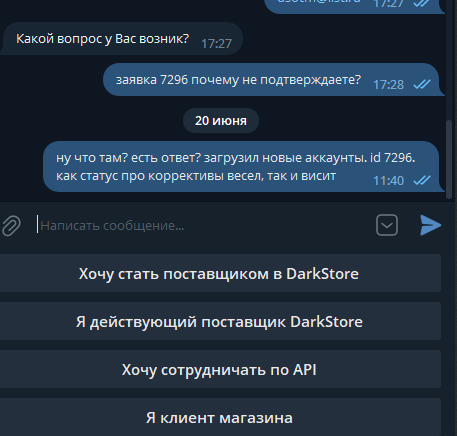Select the partially visible email message bubble
Viewport: 457px width, 436px height.
click(x=355, y=6)
